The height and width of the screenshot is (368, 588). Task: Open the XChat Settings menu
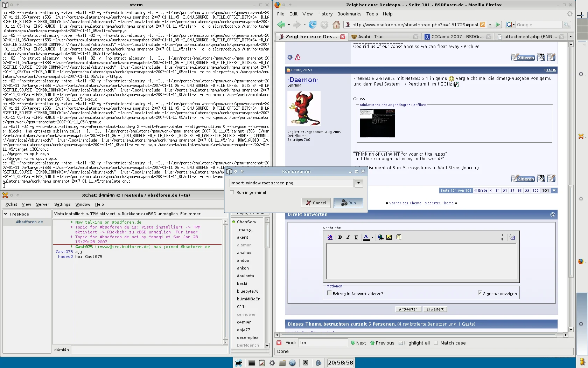pos(62,204)
